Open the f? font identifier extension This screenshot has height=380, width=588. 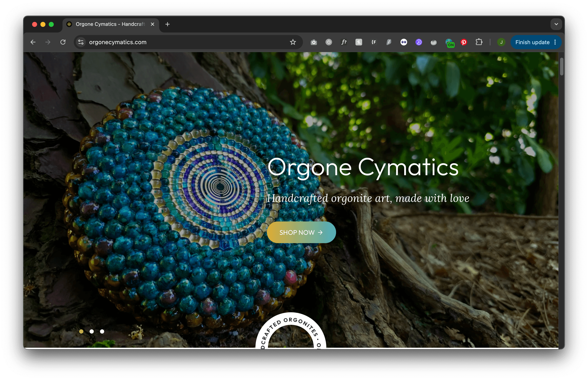[x=344, y=42]
